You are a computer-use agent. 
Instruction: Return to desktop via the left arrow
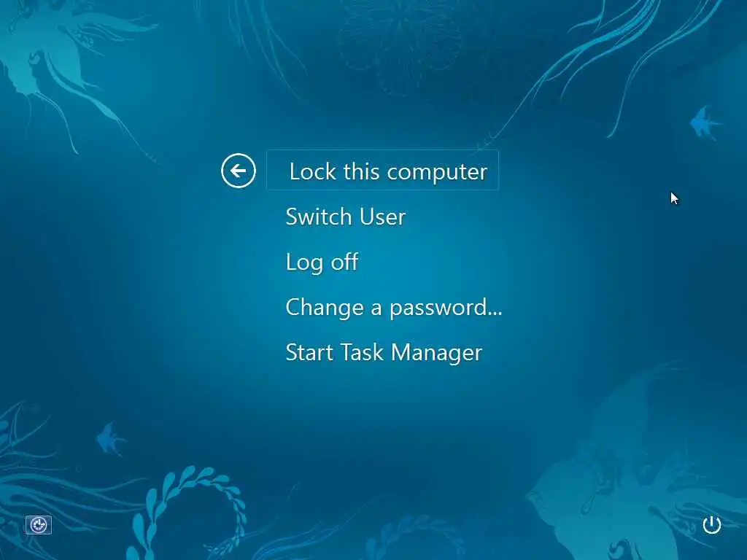pyautogui.click(x=239, y=171)
